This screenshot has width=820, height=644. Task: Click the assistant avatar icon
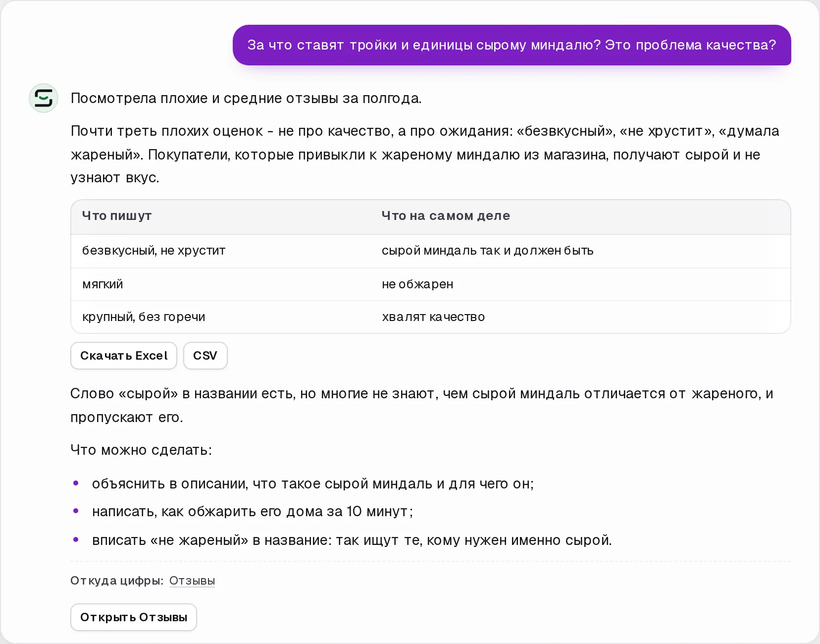tap(44, 98)
